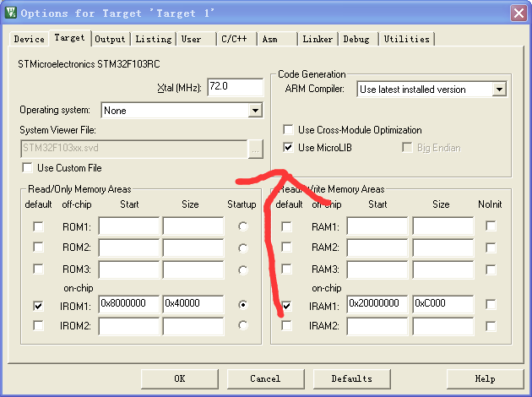
Task: Open Help for target options
Action: [x=486, y=379]
